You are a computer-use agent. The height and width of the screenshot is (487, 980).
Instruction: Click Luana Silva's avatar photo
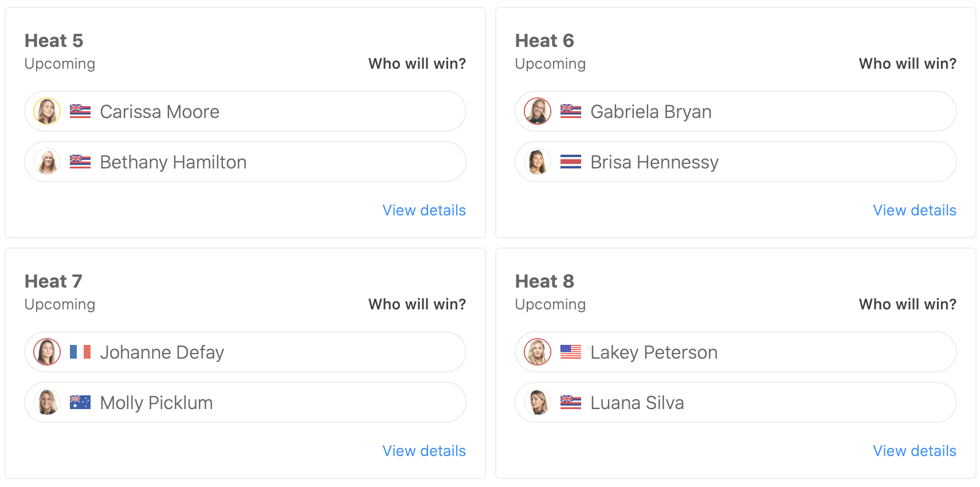538,402
